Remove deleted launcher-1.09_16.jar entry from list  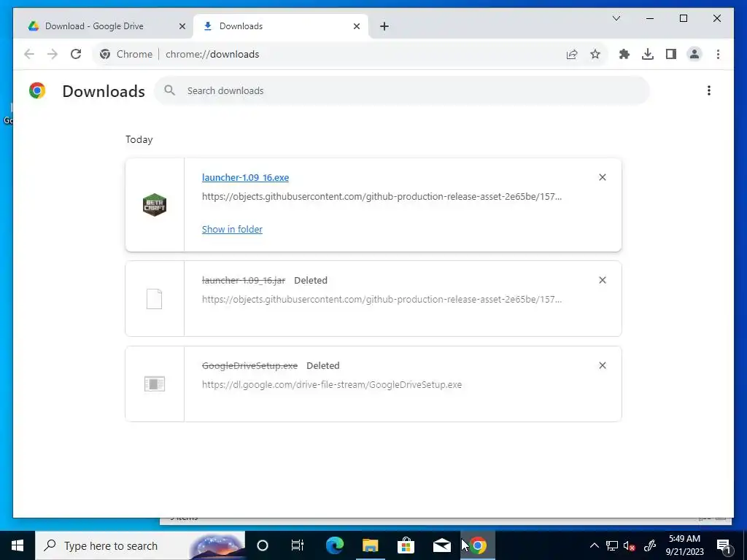click(602, 280)
